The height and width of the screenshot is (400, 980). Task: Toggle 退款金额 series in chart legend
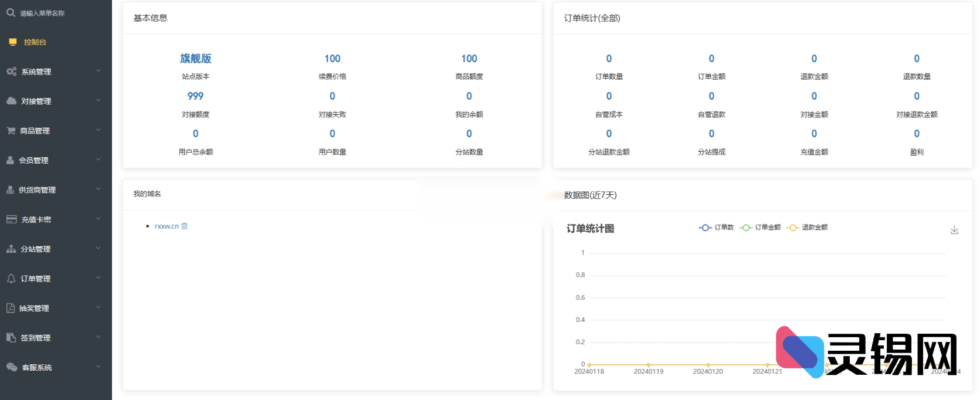[x=807, y=228]
